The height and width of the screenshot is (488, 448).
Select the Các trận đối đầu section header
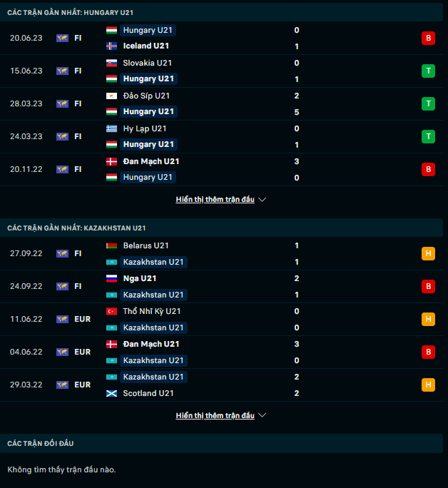[41, 443]
